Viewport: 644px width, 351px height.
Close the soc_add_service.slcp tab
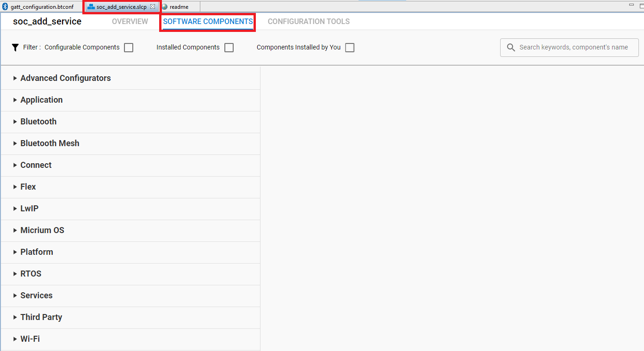pyautogui.click(x=153, y=6)
